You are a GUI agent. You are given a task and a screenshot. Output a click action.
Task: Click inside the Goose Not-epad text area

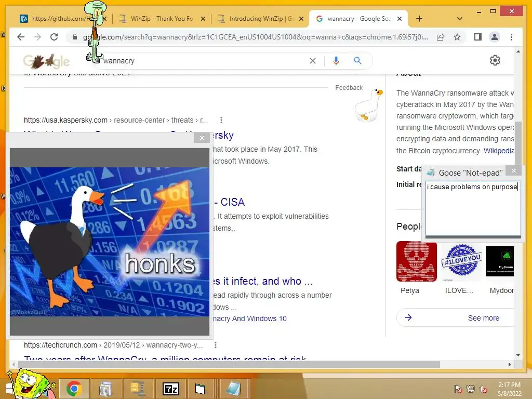point(473,209)
